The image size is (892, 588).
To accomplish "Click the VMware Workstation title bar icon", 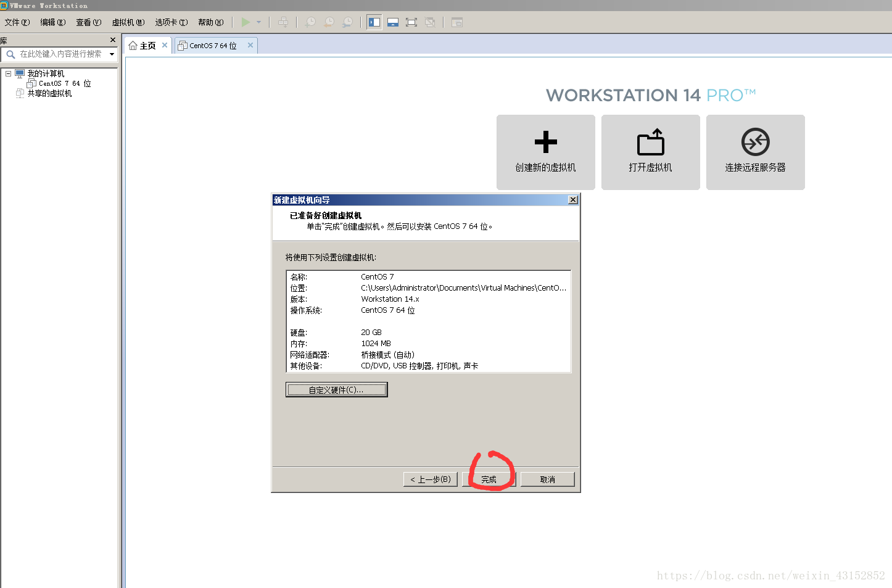I will (4, 6).
